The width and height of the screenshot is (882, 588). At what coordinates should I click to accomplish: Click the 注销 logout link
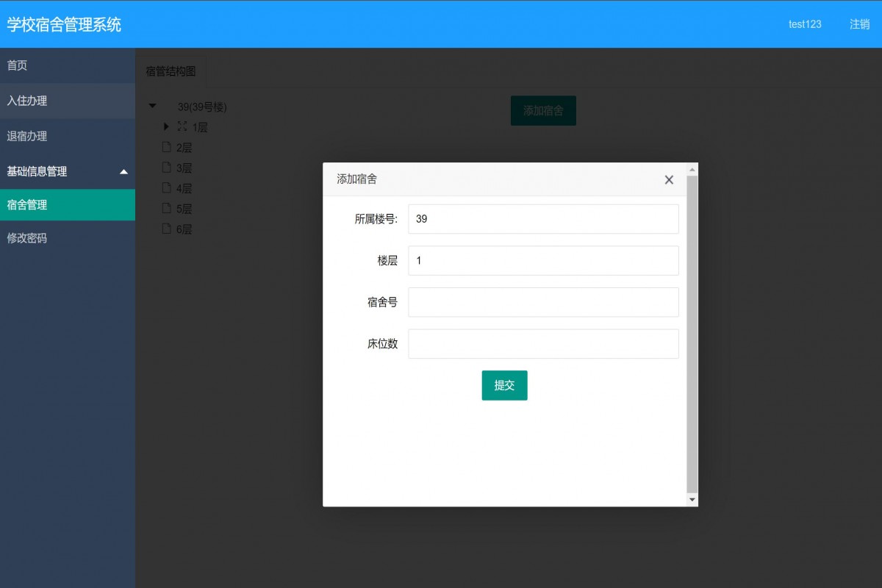(x=859, y=24)
